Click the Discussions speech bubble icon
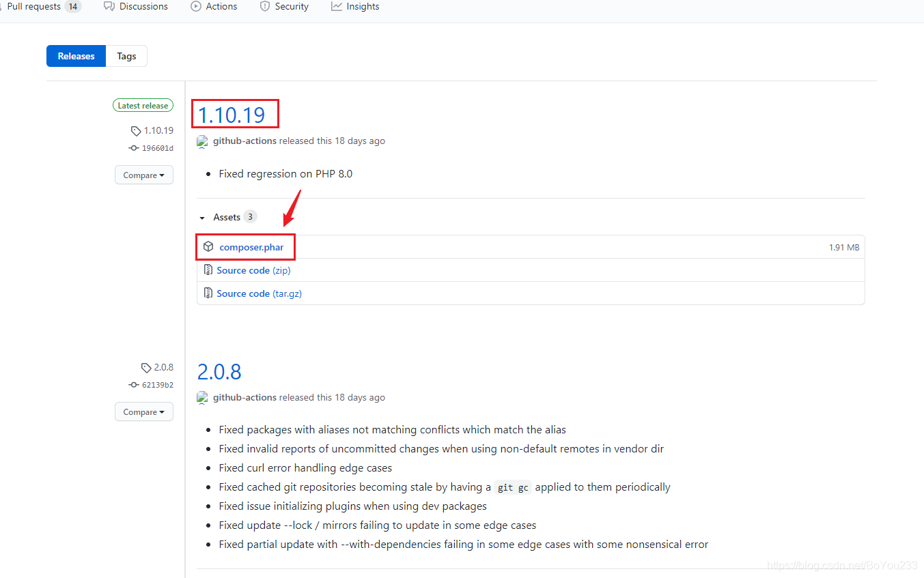Screen dimensions: 924x578 tap(107, 6)
